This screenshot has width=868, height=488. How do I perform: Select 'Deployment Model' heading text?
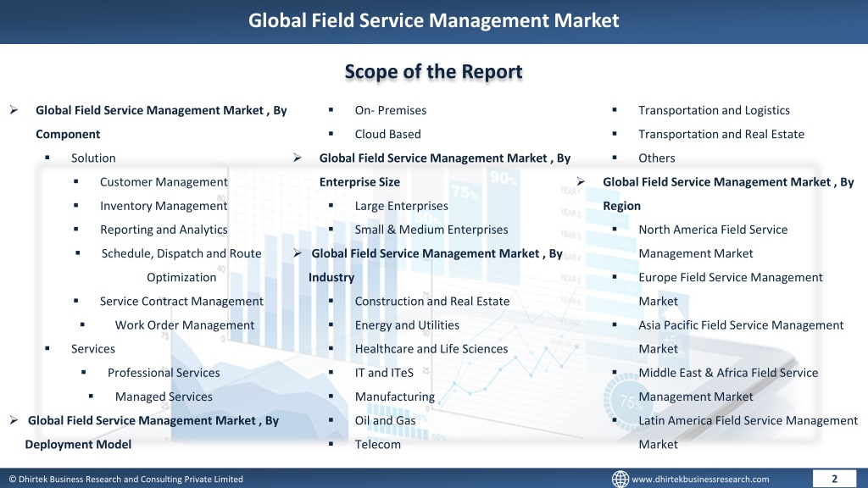click(78, 444)
